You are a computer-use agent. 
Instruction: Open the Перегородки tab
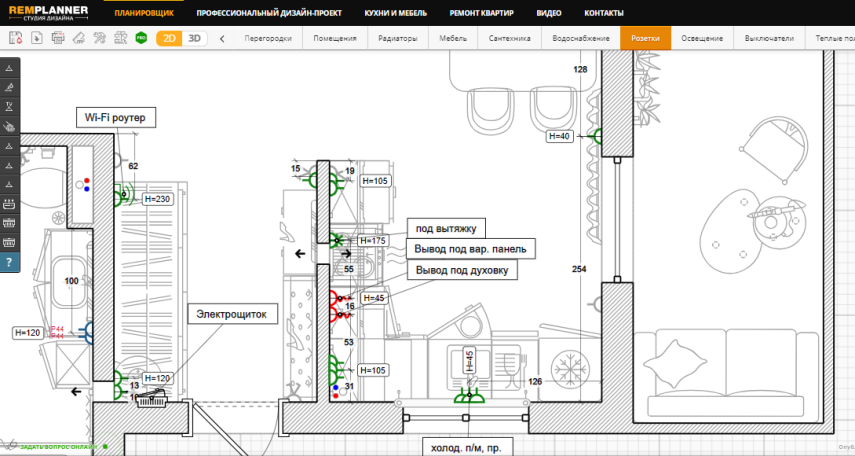pyautogui.click(x=269, y=39)
